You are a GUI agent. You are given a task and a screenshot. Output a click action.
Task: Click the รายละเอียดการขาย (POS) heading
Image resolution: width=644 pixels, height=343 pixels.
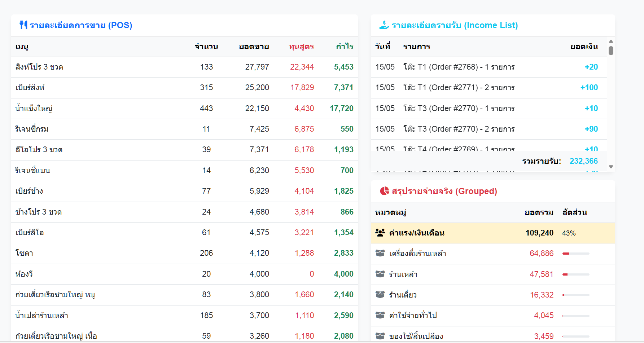pos(81,25)
